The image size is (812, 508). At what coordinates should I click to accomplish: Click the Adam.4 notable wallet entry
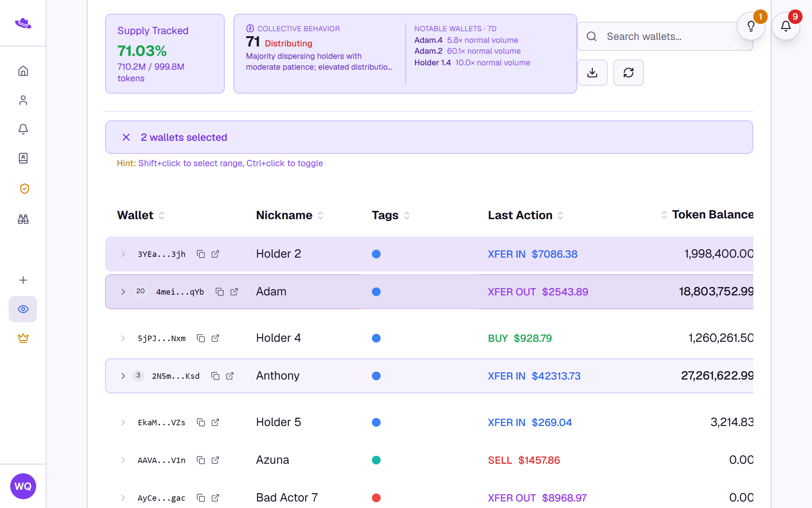pyautogui.click(x=466, y=40)
